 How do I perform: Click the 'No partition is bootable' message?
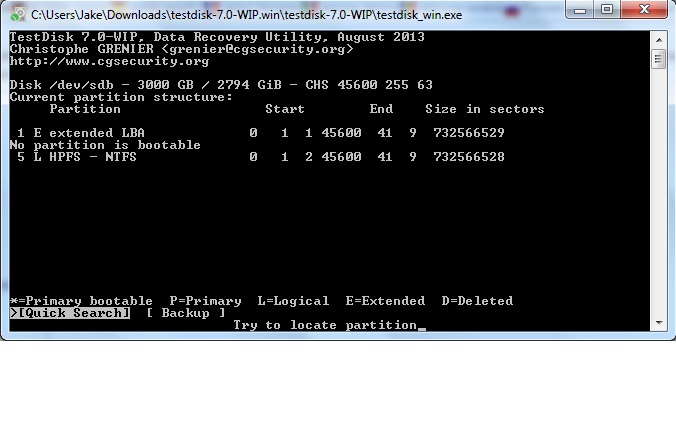coord(105,145)
